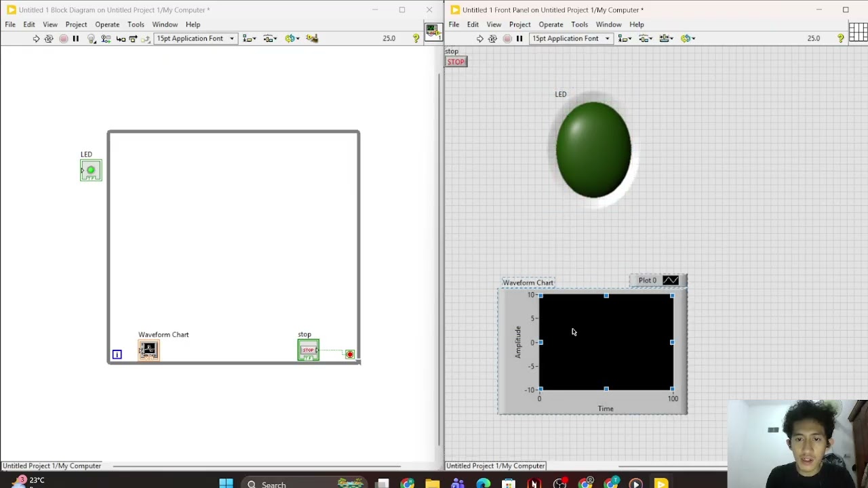Run the VI from the Block Diagram toolbar
Viewport: 868px width, 488px height.
coord(36,39)
